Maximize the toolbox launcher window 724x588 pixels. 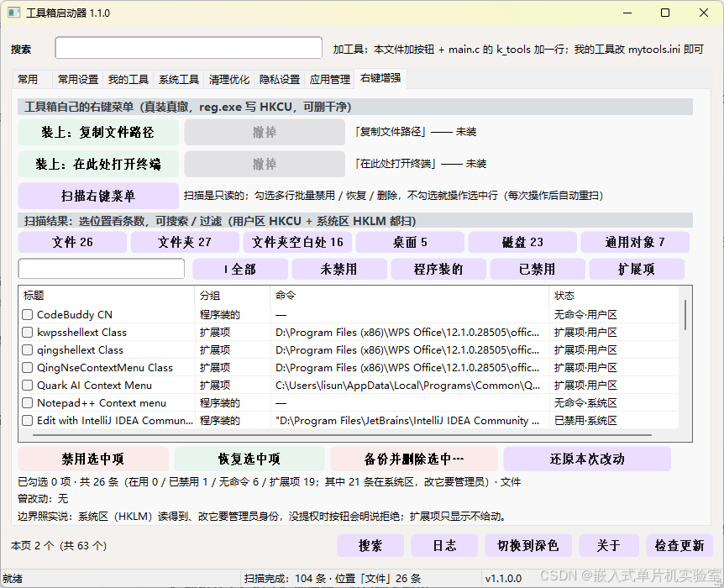(x=665, y=13)
